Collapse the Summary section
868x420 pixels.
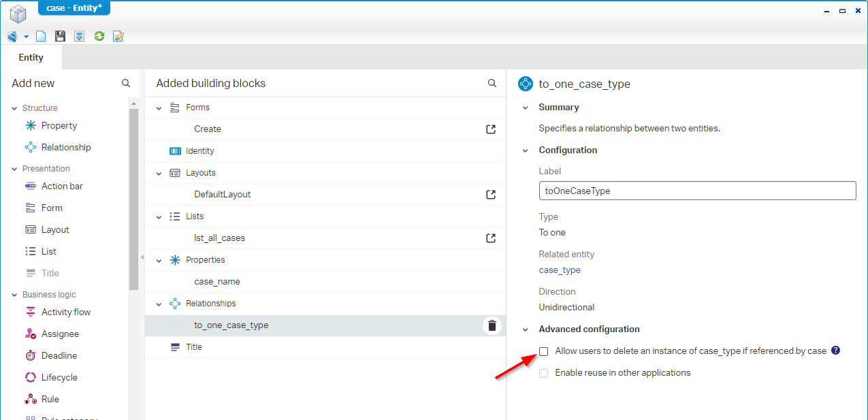525,108
